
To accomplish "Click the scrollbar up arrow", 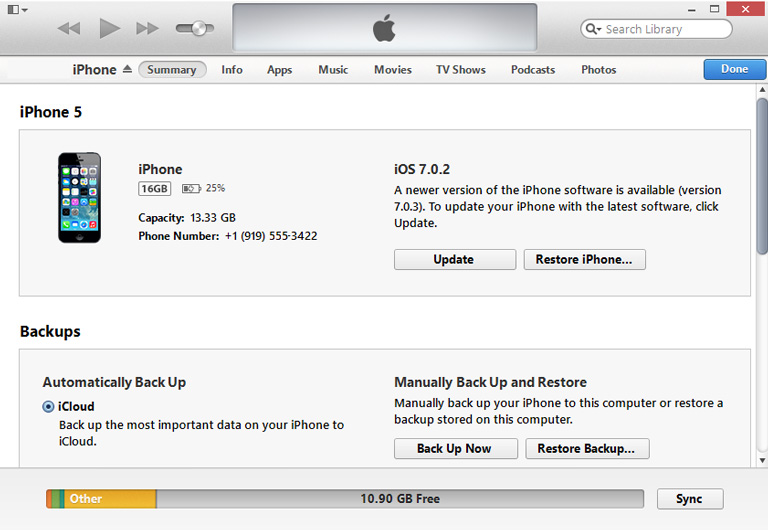I will [x=762, y=90].
